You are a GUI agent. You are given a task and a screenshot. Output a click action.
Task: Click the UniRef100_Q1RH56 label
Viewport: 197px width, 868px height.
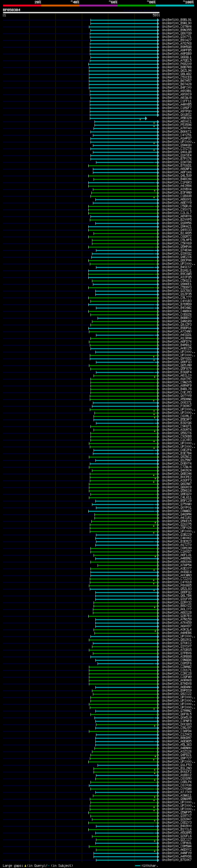coord(176,223)
